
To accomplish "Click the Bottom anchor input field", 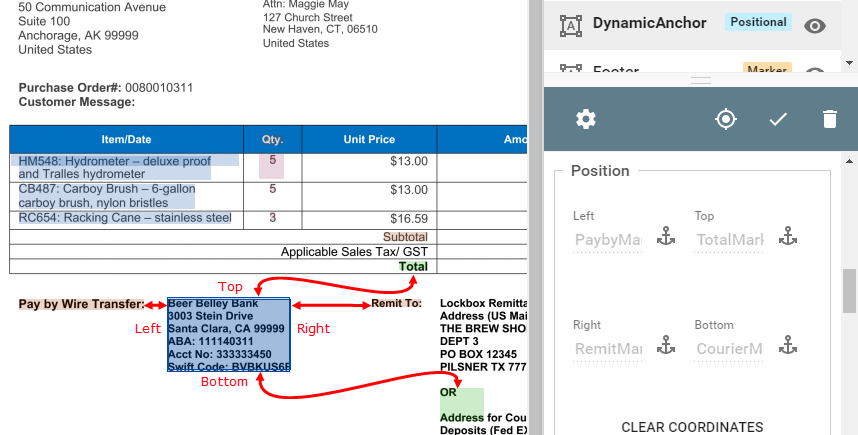I will (729, 349).
